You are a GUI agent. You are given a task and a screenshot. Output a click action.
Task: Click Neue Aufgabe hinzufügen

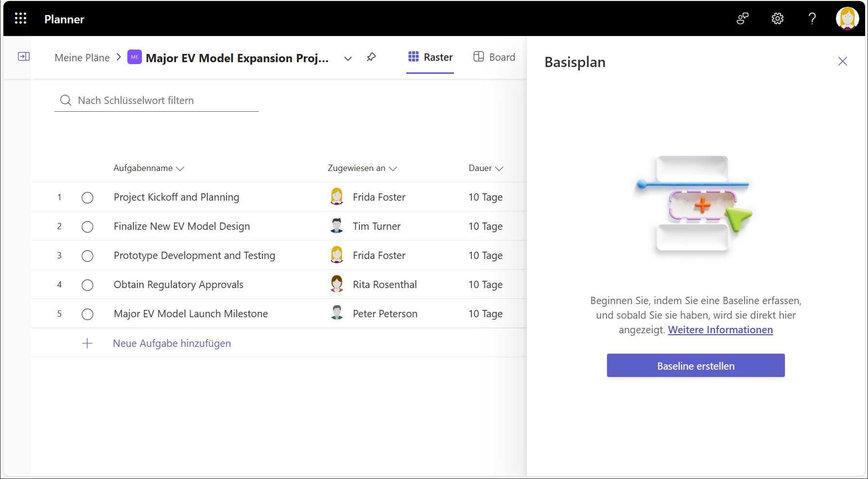click(x=172, y=343)
